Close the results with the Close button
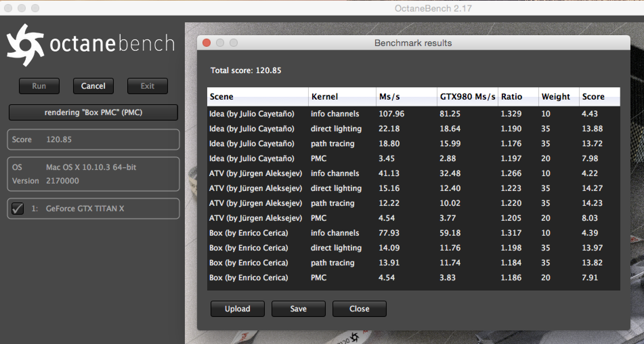Screen dimensions: 644x344 359,309
